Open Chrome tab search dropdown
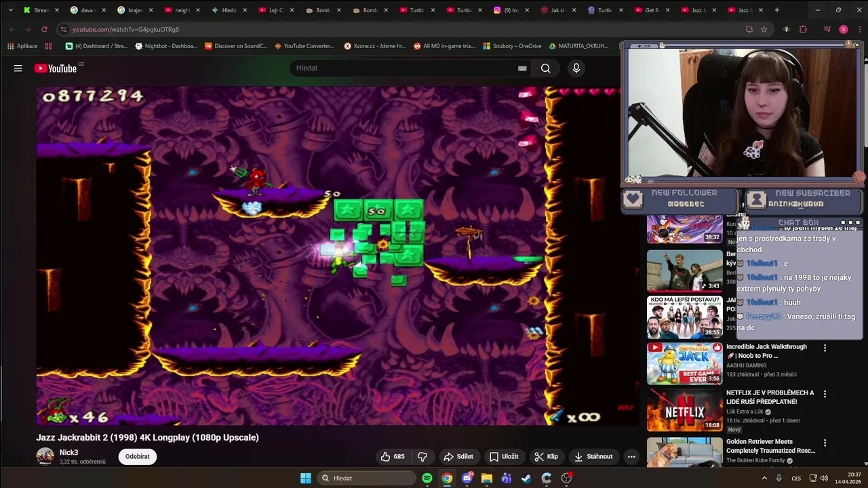The height and width of the screenshot is (488, 868). [10, 10]
